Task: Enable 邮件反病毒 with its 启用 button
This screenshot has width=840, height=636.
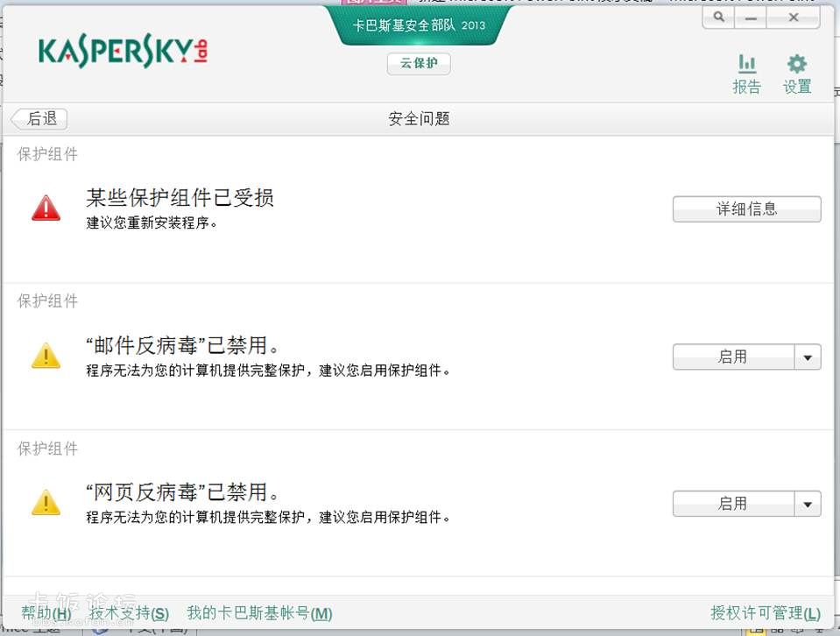Action: tap(733, 357)
